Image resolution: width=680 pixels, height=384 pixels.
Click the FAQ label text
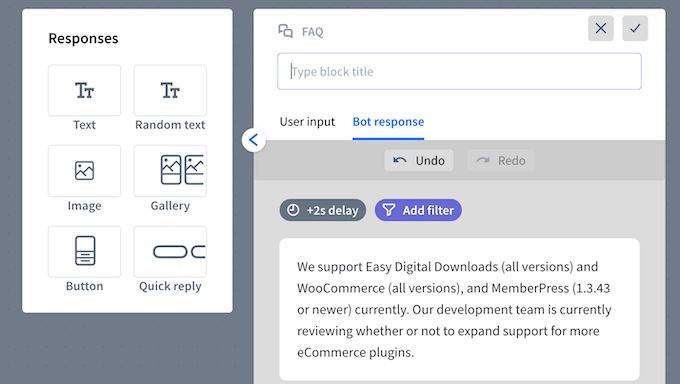click(x=313, y=32)
